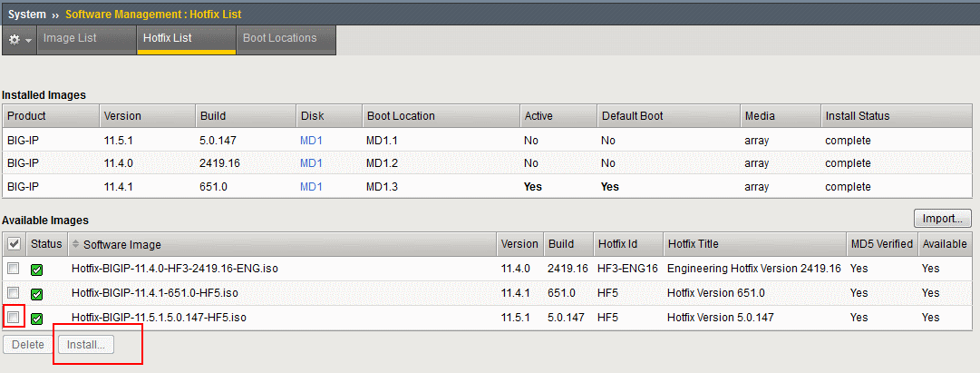Click installed build 2419.16 cell
This screenshot has width=980, height=373.
pos(218,163)
